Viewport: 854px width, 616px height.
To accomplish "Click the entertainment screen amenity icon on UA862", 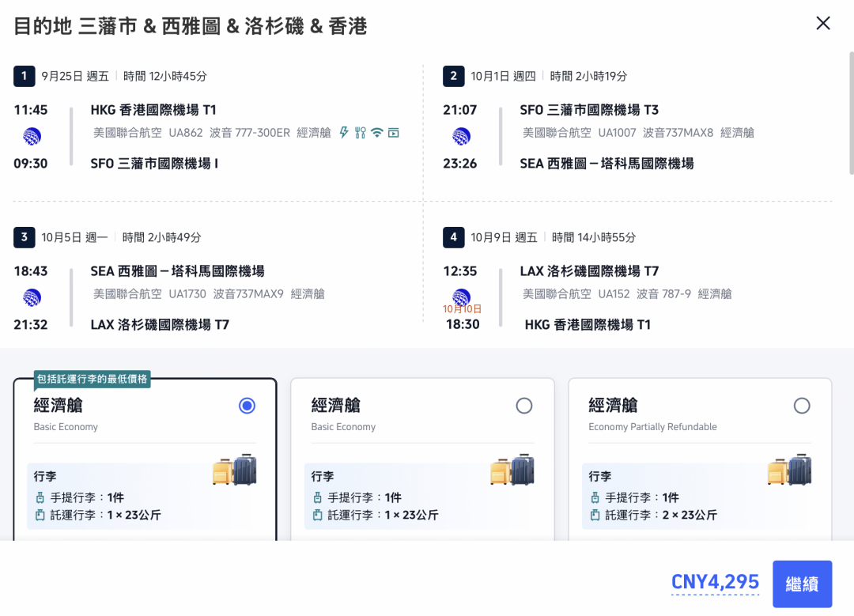I will click(393, 133).
